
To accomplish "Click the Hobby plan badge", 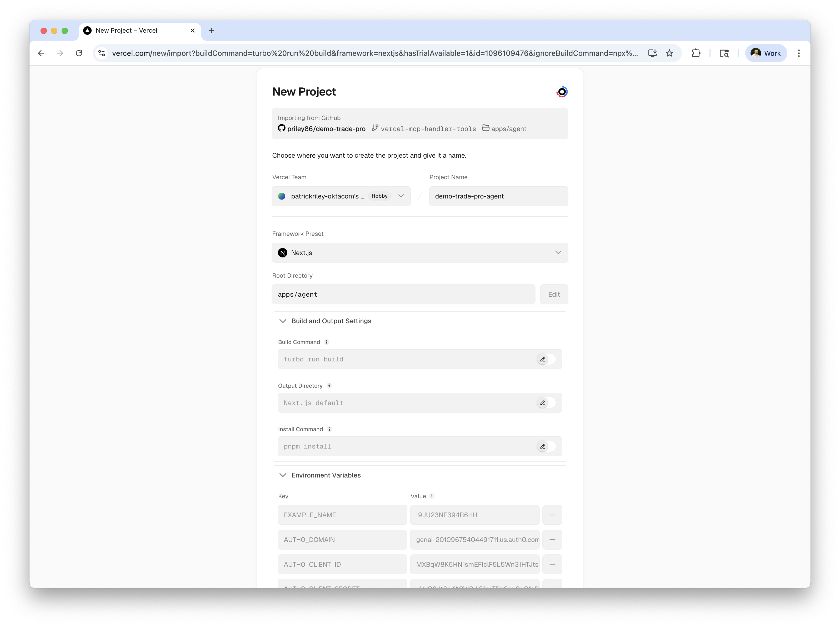I will point(379,196).
